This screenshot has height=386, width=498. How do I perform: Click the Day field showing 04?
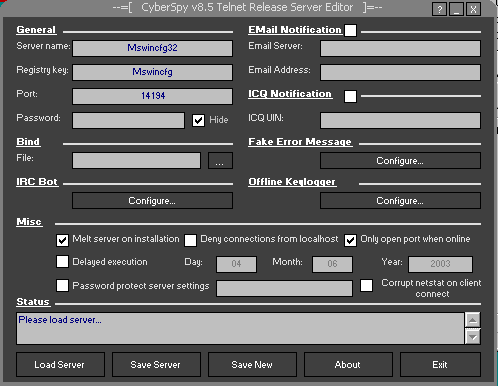[x=236, y=264]
